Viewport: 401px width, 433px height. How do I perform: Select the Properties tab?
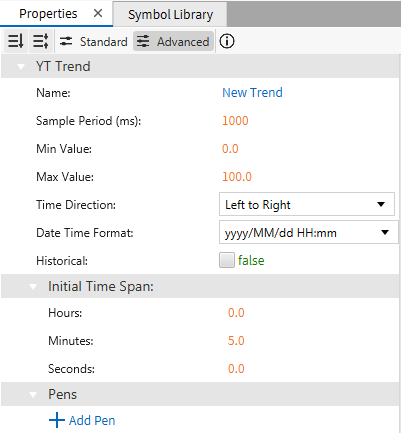click(x=48, y=14)
